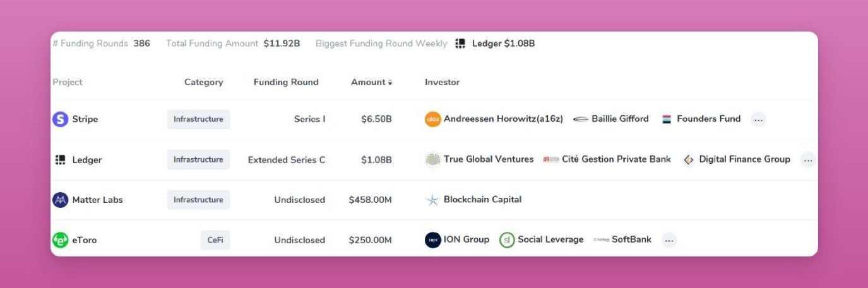Click the Andreessen Horowitz a16z orange logo
868x288 pixels.
tap(432, 119)
